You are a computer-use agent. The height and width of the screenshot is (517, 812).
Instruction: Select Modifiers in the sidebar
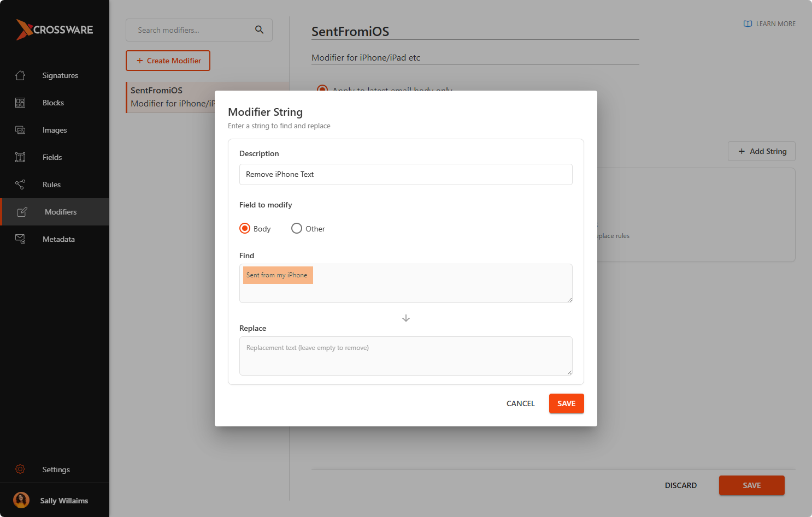tap(55, 212)
